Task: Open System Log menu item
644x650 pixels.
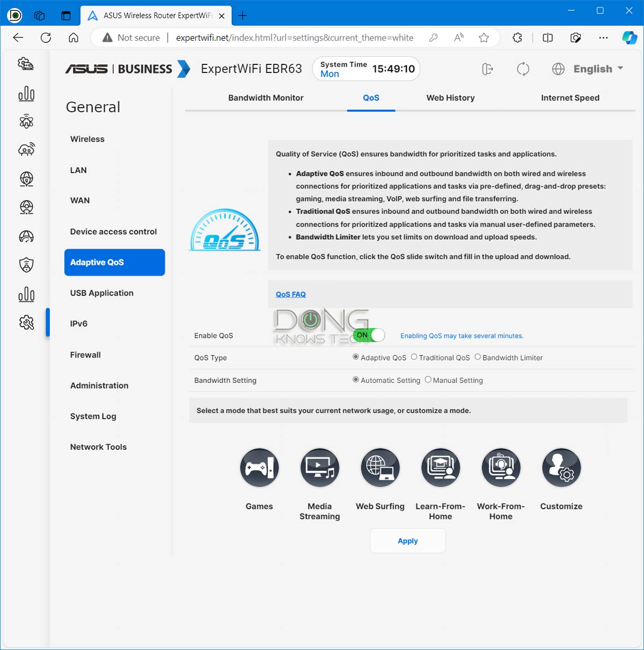Action: pyautogui.click(x=93, y=416)
